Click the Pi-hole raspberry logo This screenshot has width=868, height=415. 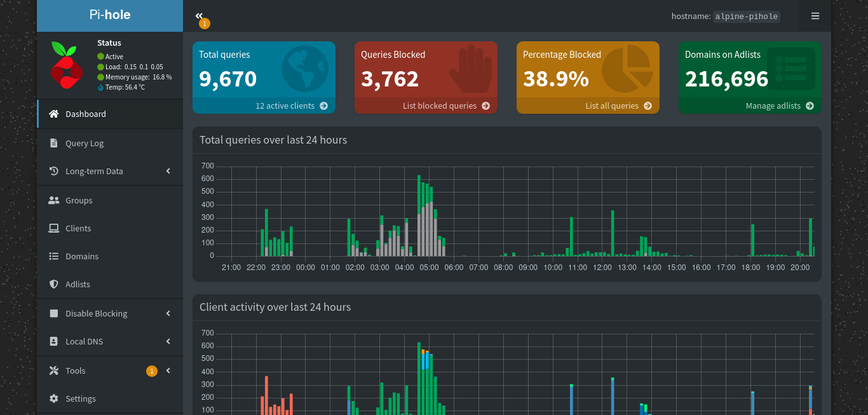[x=66, y=65]
